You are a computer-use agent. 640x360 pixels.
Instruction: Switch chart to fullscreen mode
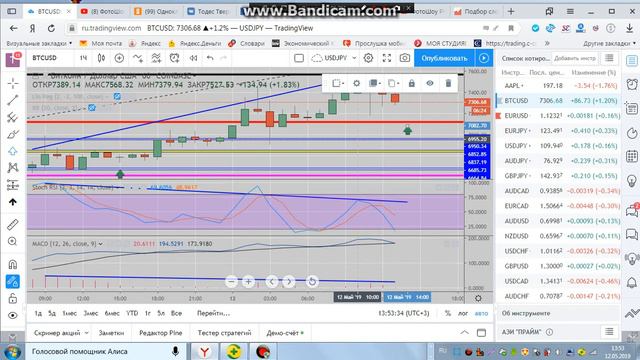coord(387,58)
